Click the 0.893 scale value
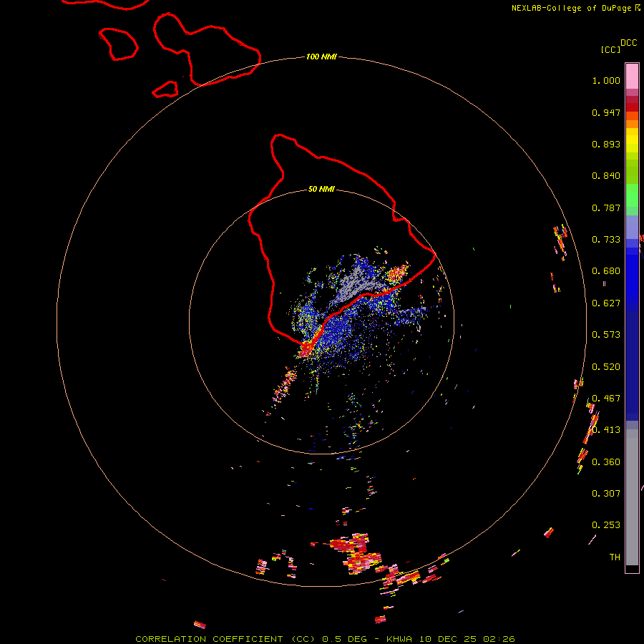644x644 pixels. coord(606,144)
